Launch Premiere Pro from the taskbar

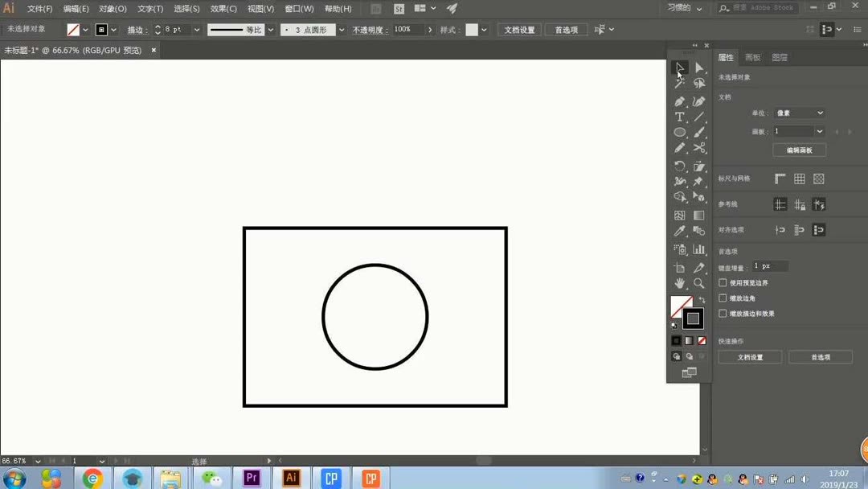point(251,478)
